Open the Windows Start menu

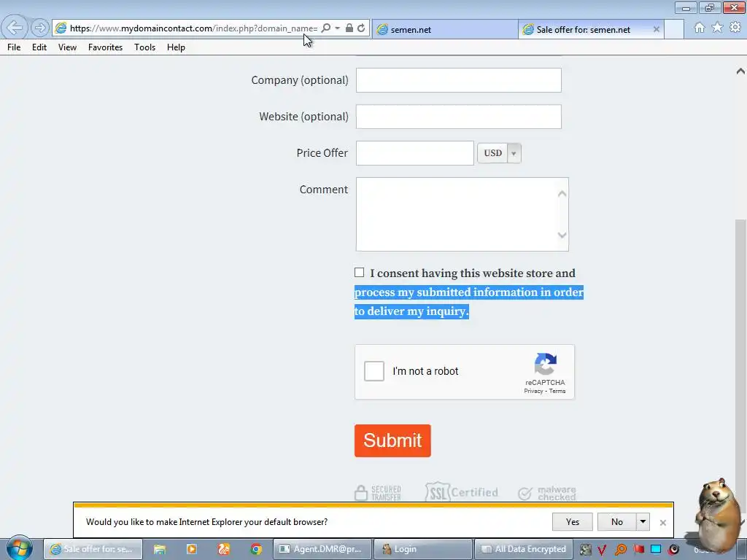tap(19, 548)
